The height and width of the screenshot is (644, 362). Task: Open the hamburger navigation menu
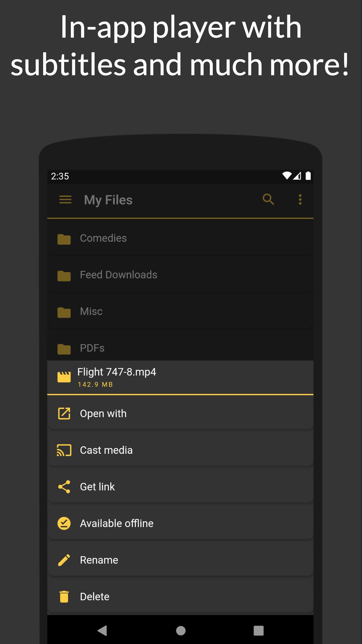(x=65, y=200)
